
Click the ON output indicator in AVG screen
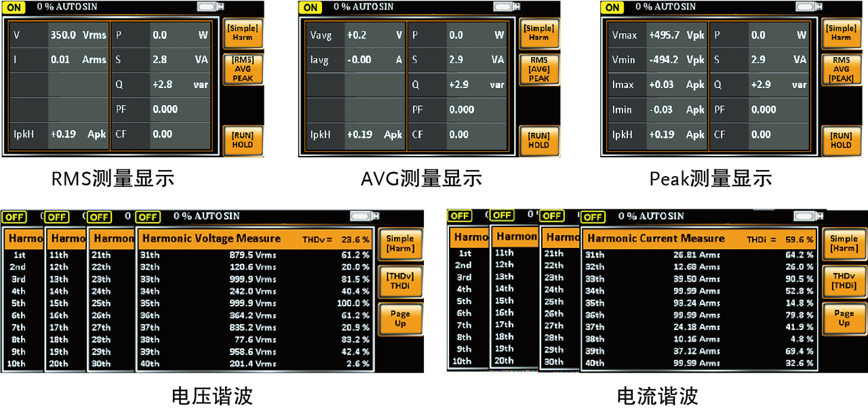pos(310,7)
